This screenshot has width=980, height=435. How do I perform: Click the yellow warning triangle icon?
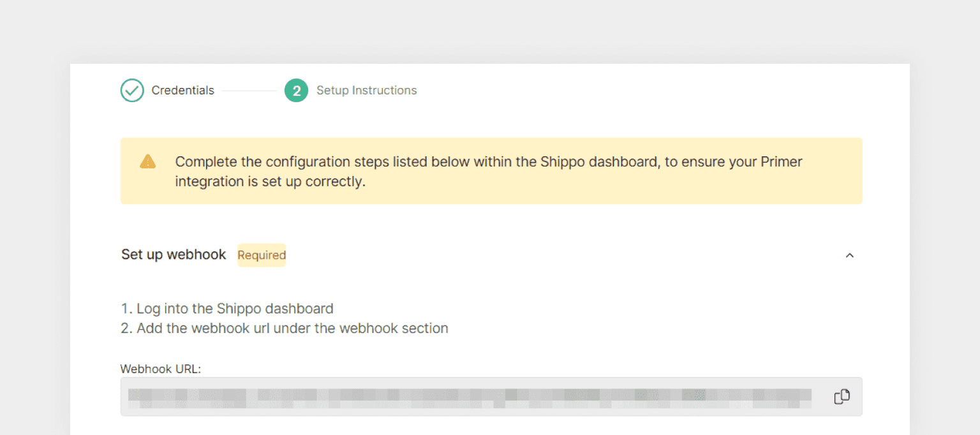(x=147, y=161)
